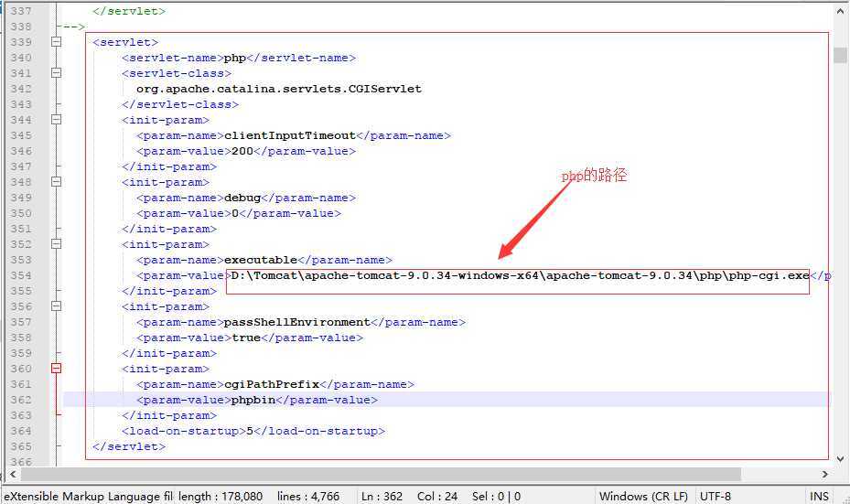This screenshot has width=850, height=504.
Task: Click the closing </servlet> tag on line 337
Action: pyautogui.click(x=129, y=11)
